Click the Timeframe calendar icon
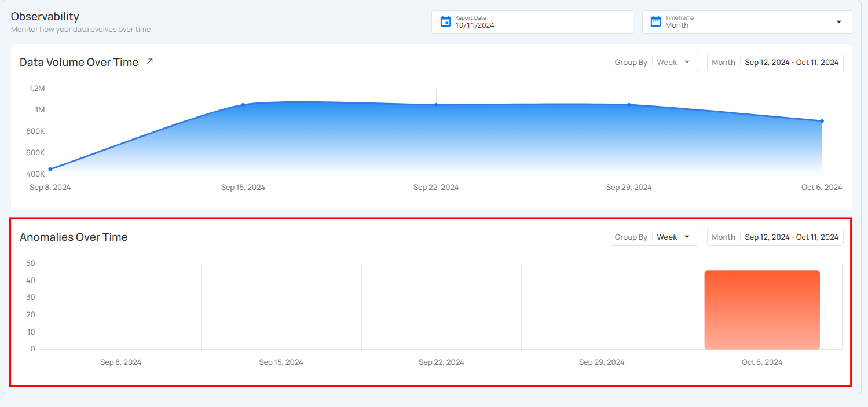868x407 pixels. 655,21
